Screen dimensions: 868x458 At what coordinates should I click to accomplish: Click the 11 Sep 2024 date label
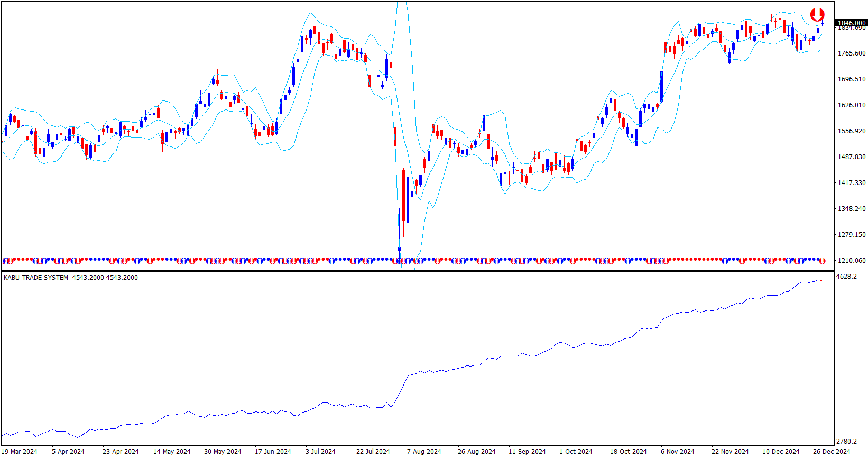(527, 451)
